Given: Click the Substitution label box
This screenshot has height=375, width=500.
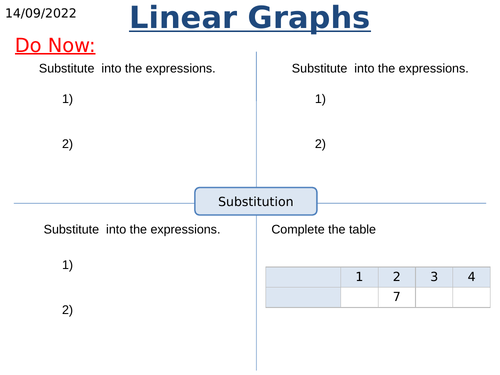Looking at the screenshot, I should [x=256, y=201].
